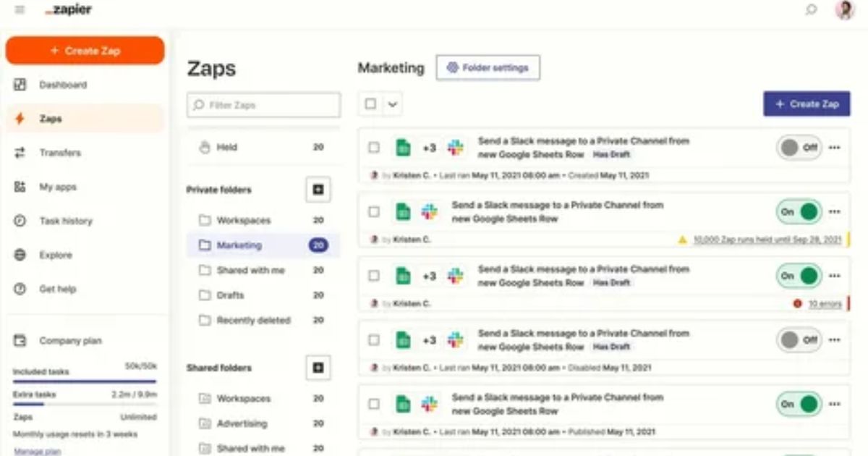Open the Held Zaps list entry

[x=263, y=147]
